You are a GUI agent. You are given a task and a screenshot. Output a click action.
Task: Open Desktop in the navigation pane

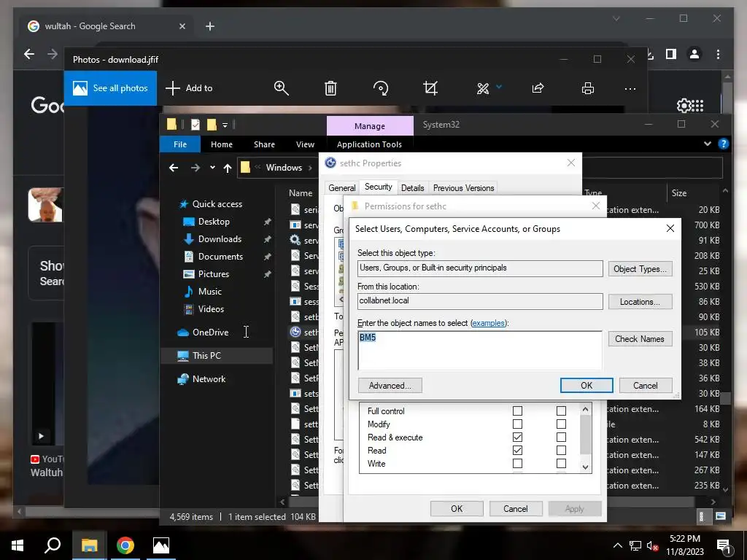tap(214, 222)
